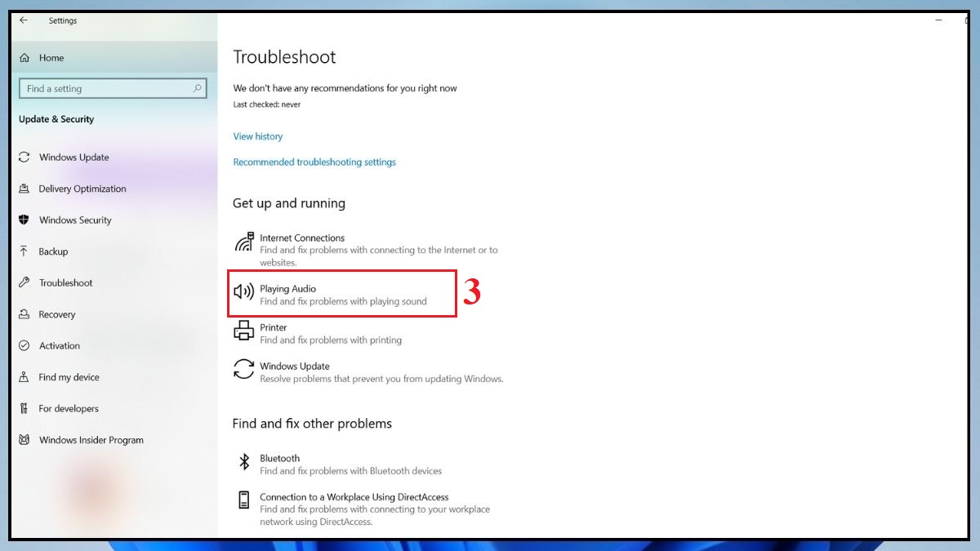
Task: Click the Troubleshoot page heading
Action: pyautogui.click(x=284, y=57)
